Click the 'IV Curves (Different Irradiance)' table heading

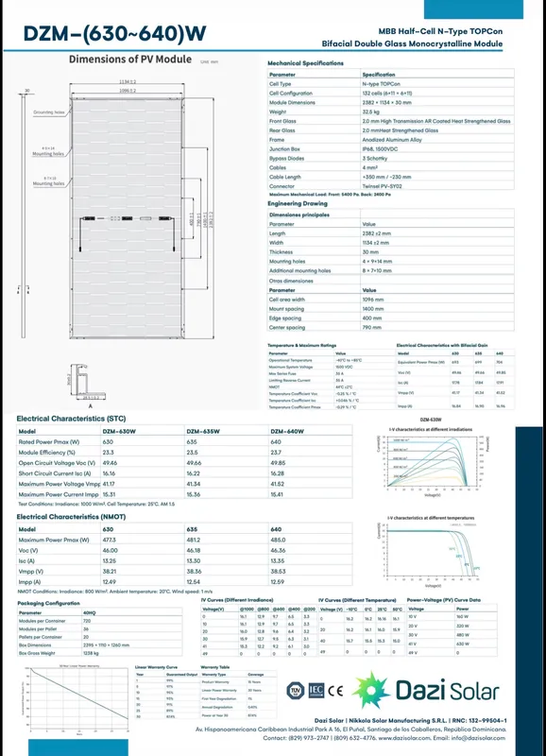[237, 600]
